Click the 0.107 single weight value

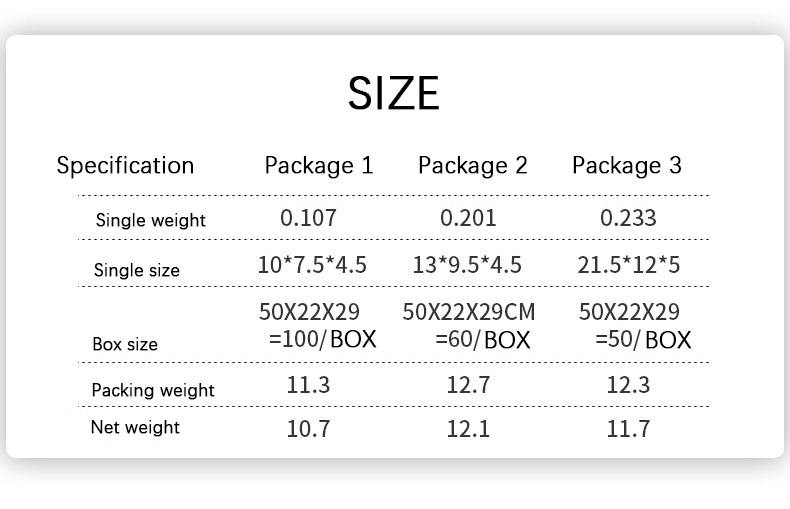[x=308, y=217]
